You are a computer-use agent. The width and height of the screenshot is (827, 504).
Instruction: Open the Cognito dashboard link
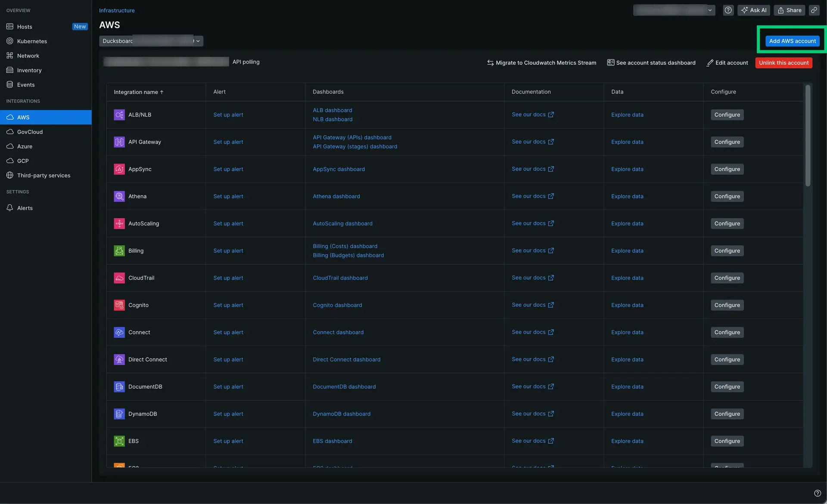pyautogui.click(x=337, y=305)
